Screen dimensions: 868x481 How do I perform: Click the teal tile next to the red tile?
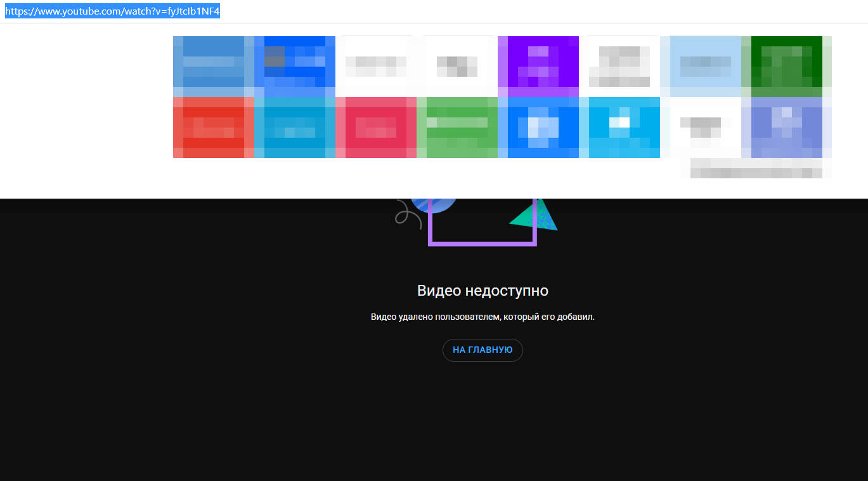[x=294, y=127]
